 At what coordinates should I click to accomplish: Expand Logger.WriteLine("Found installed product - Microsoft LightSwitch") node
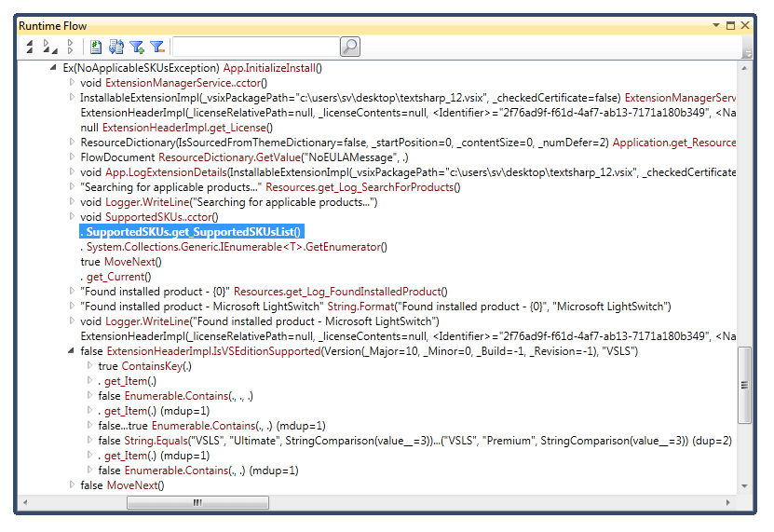(x=72, y=321)
